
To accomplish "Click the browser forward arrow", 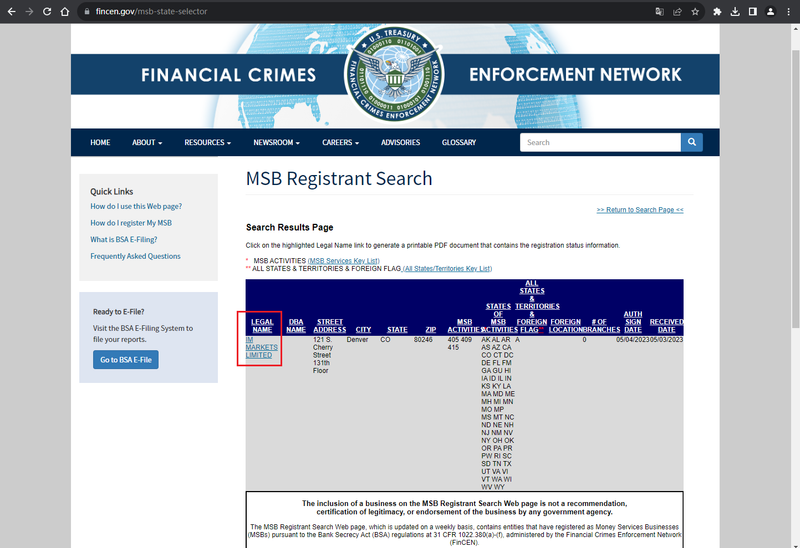I will click(x=29, y=11).
